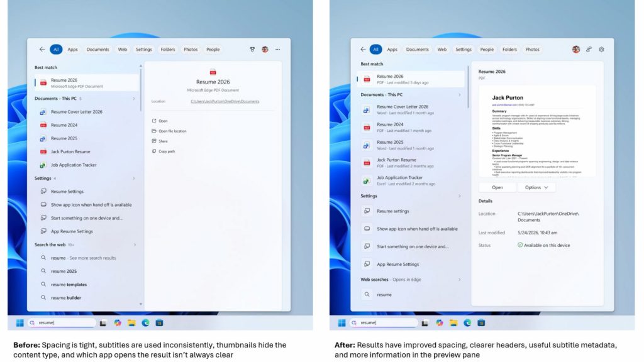Screen dimensions: 644x362
Task: Click the PDF icon of Jack Purton Resume in After list
Action: (x=367, y=163)
